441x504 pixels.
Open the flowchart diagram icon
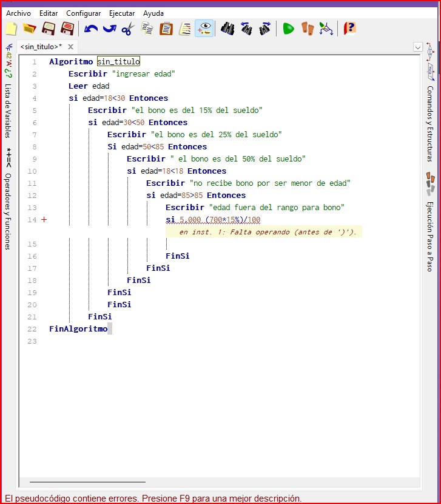coord(326,29)
